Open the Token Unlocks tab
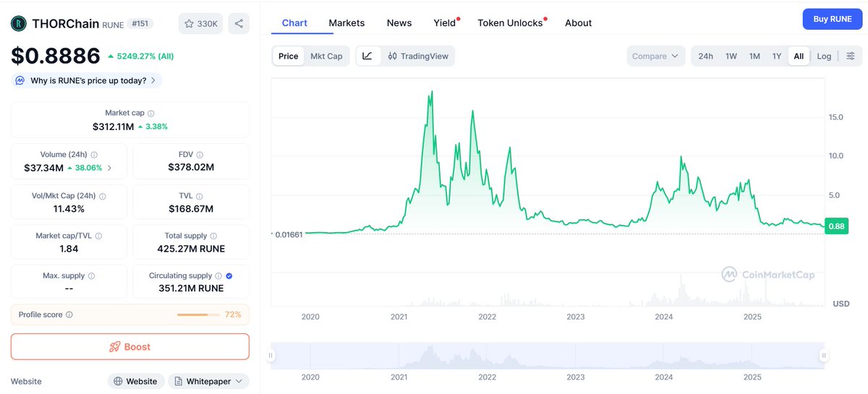Image resolution: width=868 pixels, height=394 pixels. (510, 23)
